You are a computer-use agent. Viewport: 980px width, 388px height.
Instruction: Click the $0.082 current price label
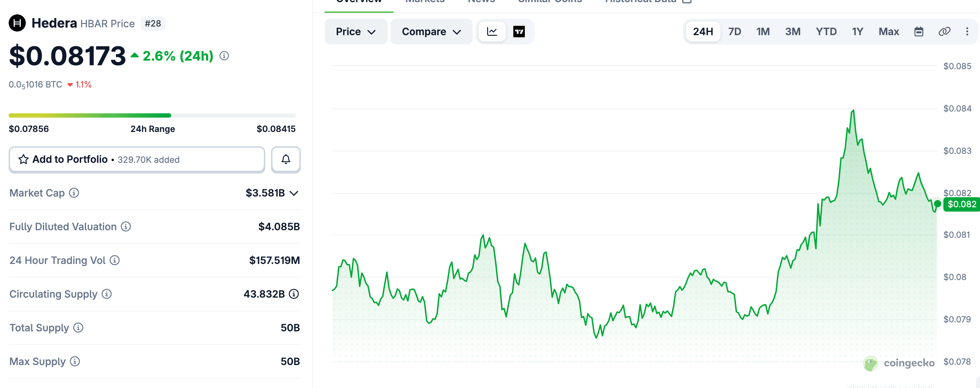962,204
